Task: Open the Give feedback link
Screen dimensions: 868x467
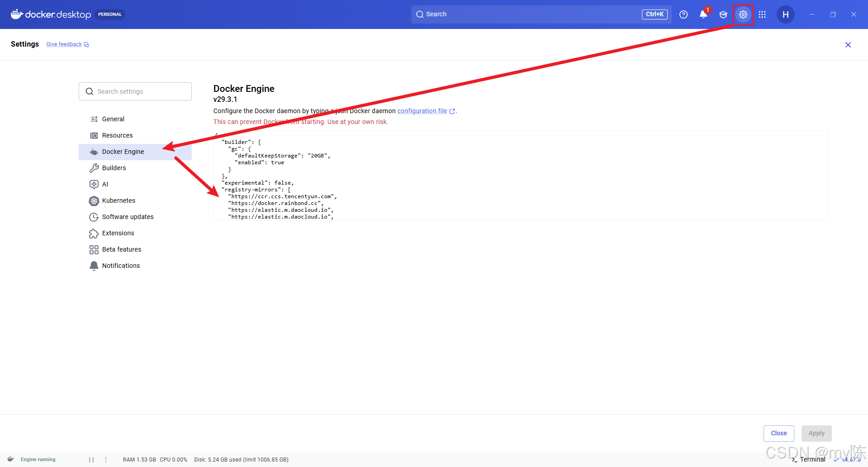Action: pyautogui.click(x=68, y=44)
